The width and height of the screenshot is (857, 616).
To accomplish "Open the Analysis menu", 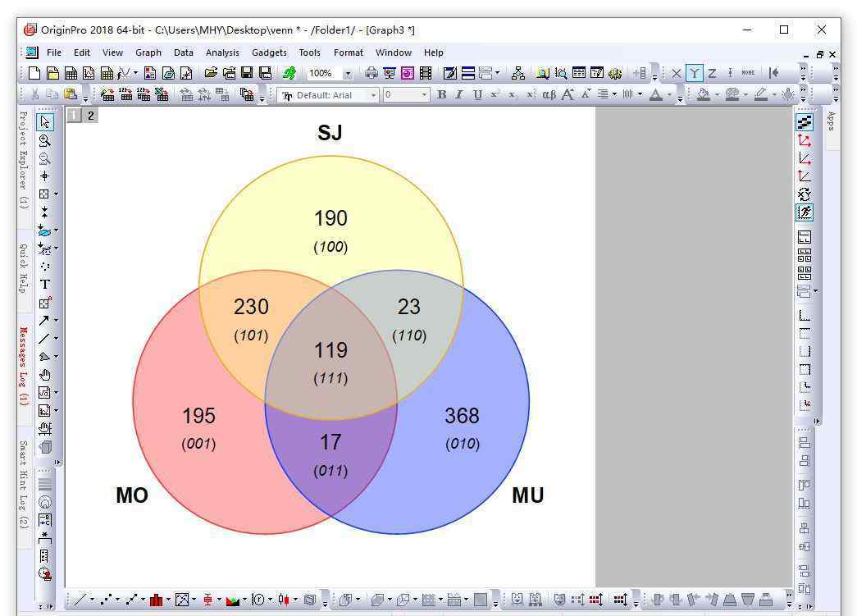I will [222, 52].
